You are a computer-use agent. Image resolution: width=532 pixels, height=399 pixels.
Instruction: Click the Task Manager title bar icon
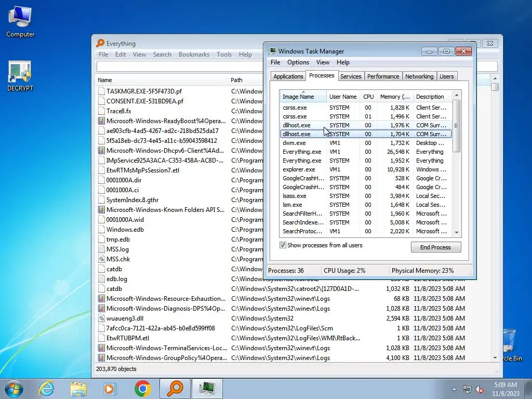pyautogui.click(x=272, y=51)
